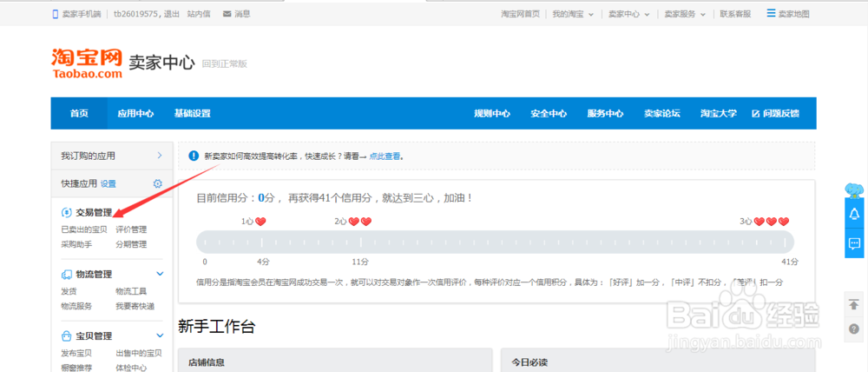Click 回到正常版 link
The width and height of the screenshot is (868, 372).
click(x=225, y=63)
